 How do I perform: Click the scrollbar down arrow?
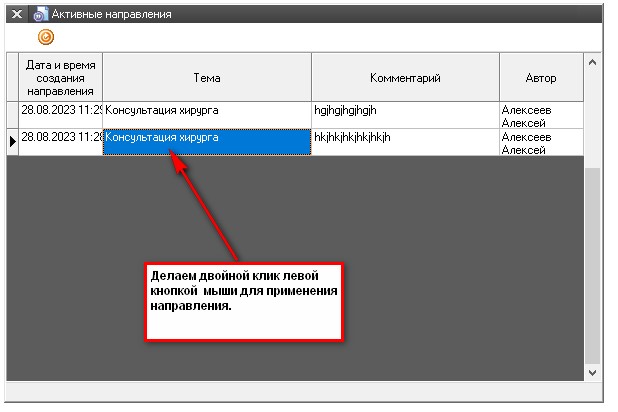[x=592, y=371]
